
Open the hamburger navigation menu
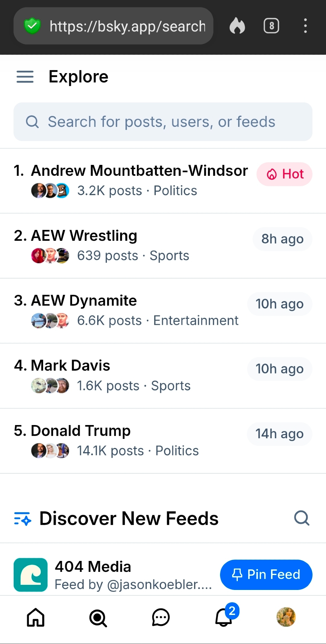(25, 77)
